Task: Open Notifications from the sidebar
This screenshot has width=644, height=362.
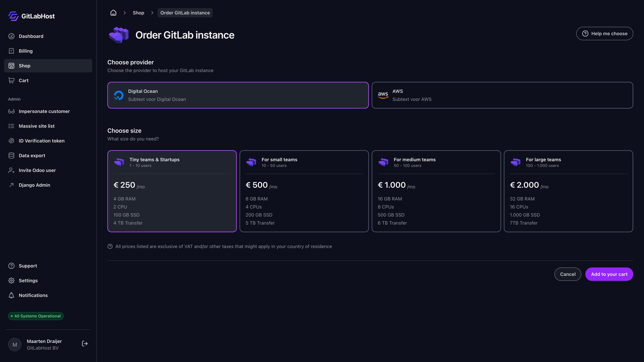Action: point(33,295)
